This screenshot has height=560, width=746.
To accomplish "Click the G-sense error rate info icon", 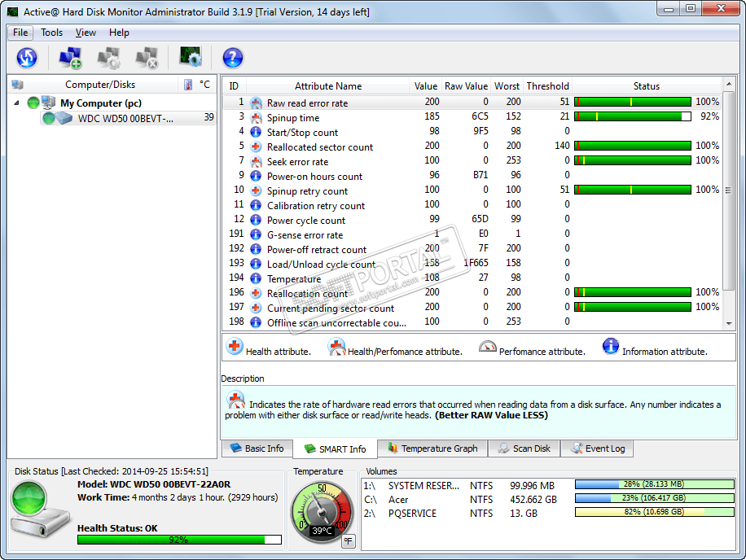I will (256, 235).
